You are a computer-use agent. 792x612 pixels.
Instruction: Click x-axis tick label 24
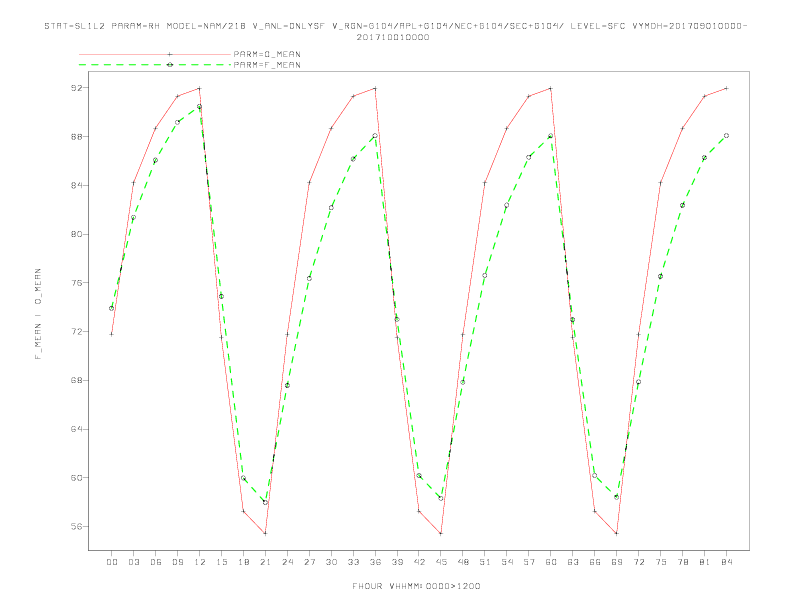287,562
